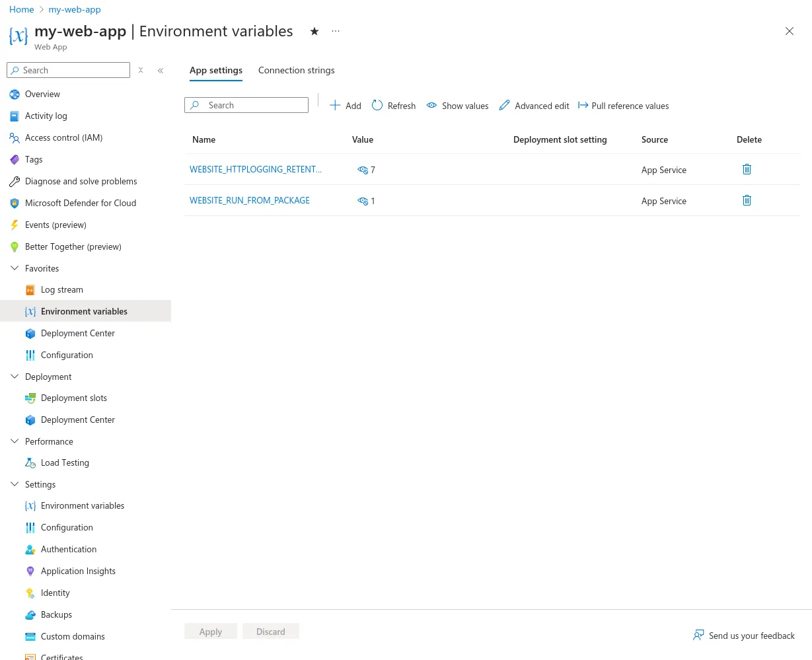Viewport: 812px width, 660px height.
Task: Switch to Connection strings tab
Action: tap(296, 70)
